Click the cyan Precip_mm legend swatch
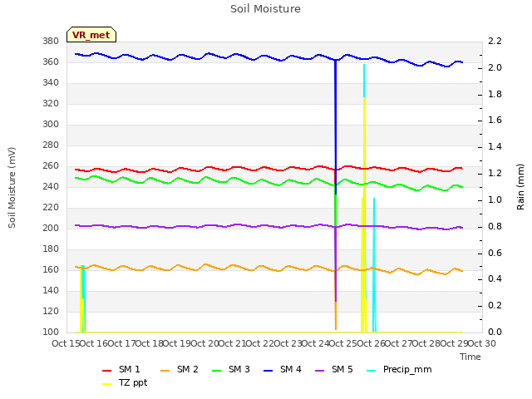This screenshot has width=532, height=399. pyautogui.click(x=372, y=371)
